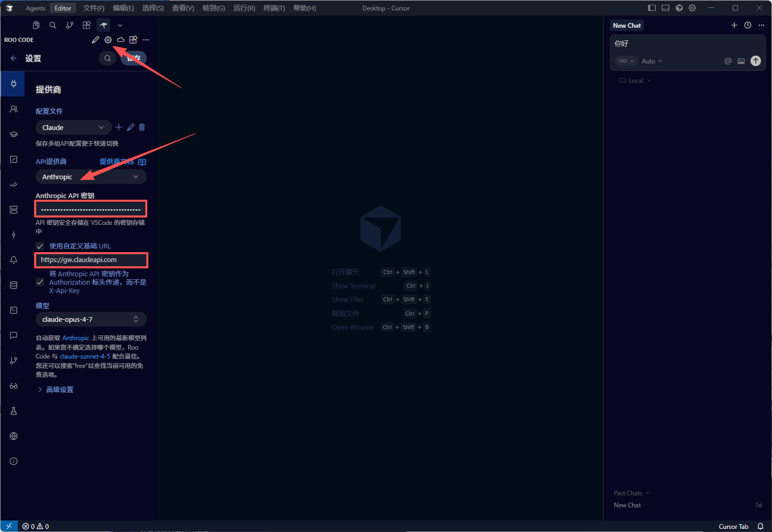The height and width of the screenshot is (532, 772).
Task: Click the cloud icon in Roo Code header
Action: (x=121, y=40)
